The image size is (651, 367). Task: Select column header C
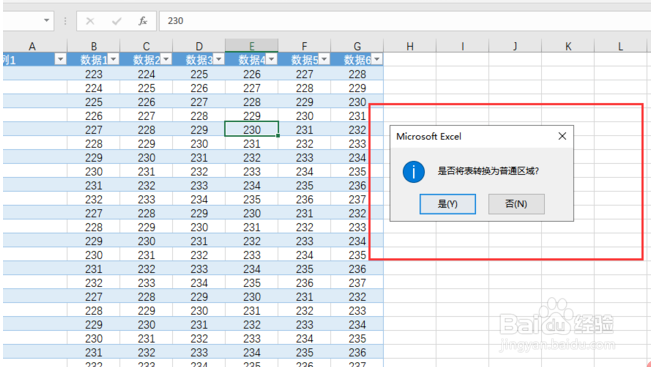click(x=146, y=46)
